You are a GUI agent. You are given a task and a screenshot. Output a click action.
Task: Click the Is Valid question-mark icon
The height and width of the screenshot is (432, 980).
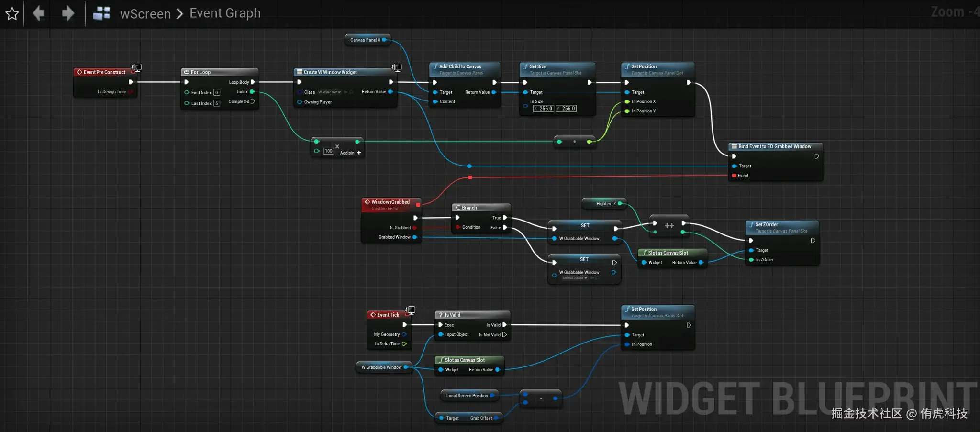click(x=441, y=315)
